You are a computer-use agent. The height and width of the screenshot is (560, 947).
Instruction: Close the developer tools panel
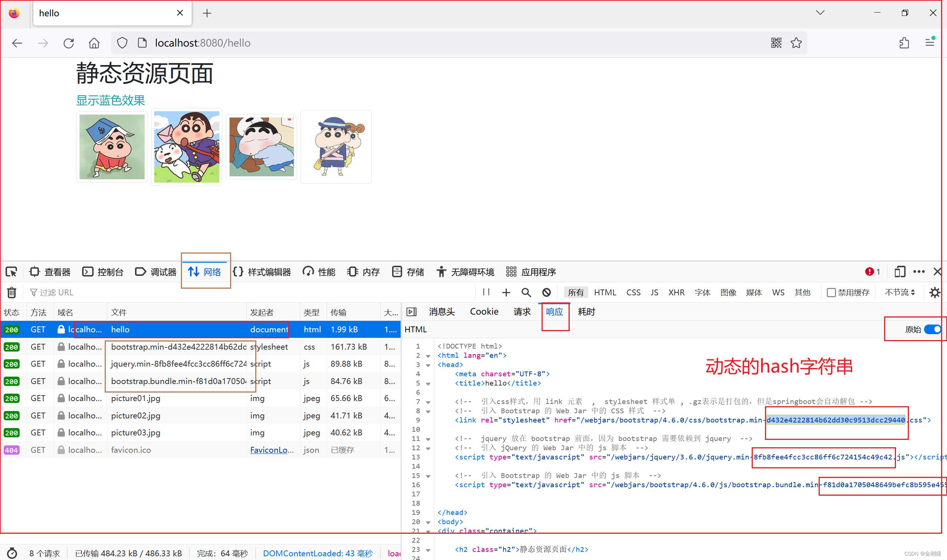[937, 272]
